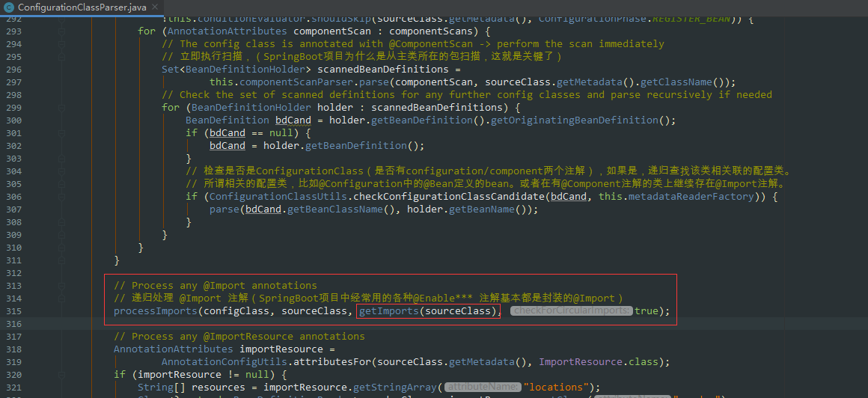The width and height of the screenshot is (868, 398).
Task: Click the attributeName parameter hint on line 321
Action: tap(483, 387)
